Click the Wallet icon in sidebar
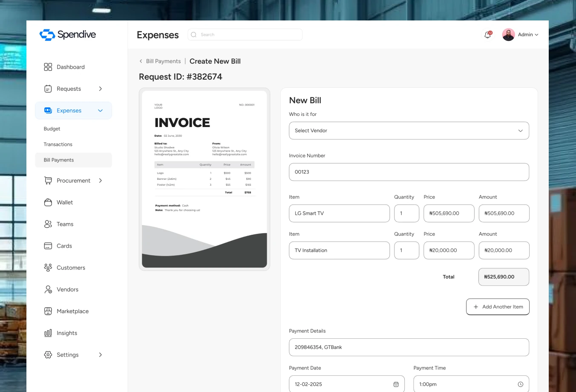 48,202
